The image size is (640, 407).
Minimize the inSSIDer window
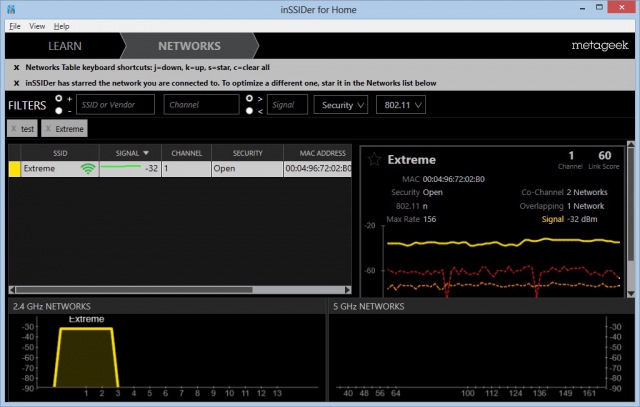[582, 8]
